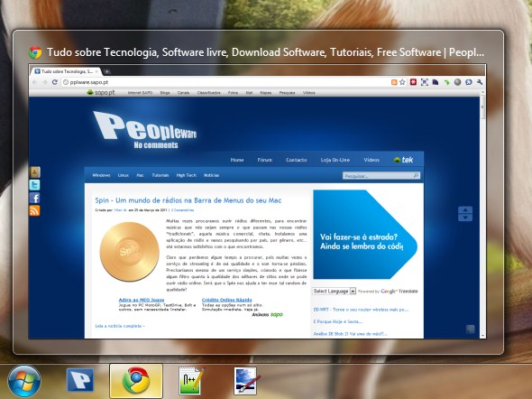Click the dark blue extension icon in toolbar
Viewport: 532px width, 399px height.
pyautogui.click(x=436, y=82)
